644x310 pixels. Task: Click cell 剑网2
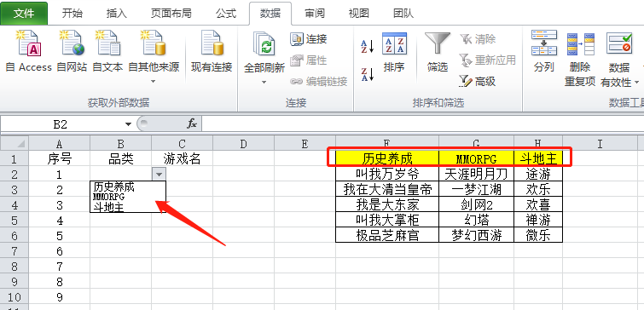(x=477, y=204)
